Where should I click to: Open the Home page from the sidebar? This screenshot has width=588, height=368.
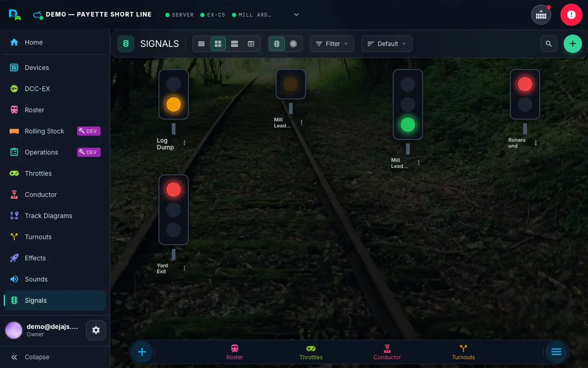pos(55,42)
